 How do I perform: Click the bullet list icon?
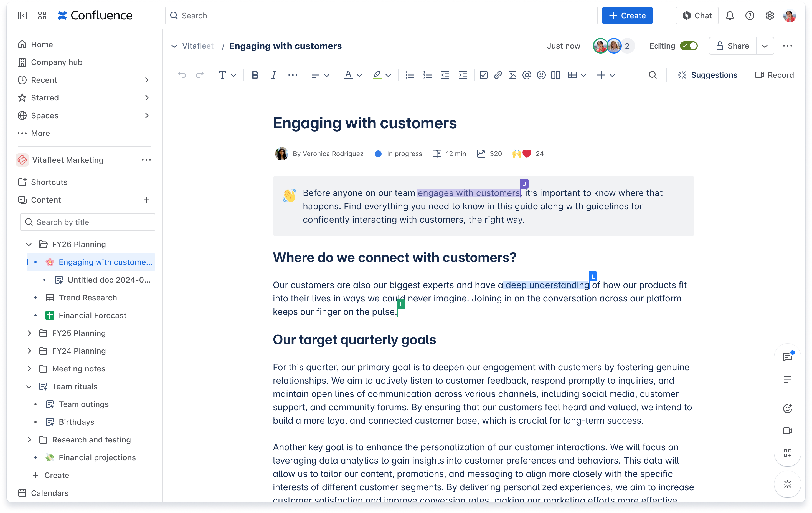[409, 75]
